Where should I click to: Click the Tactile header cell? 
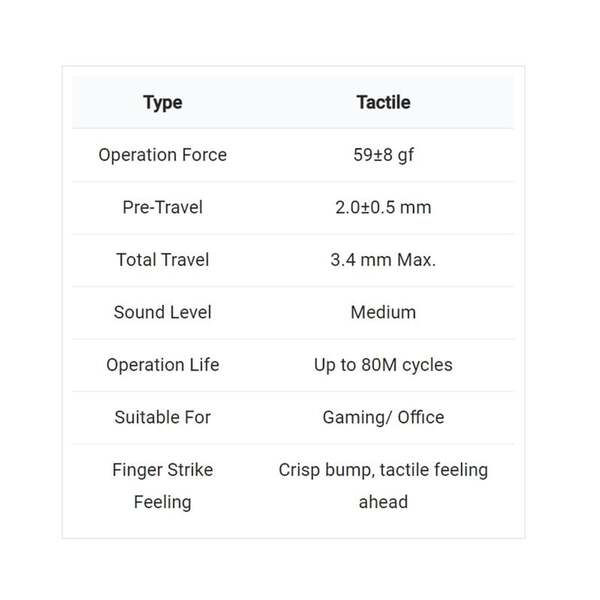[x=383, y=103]
